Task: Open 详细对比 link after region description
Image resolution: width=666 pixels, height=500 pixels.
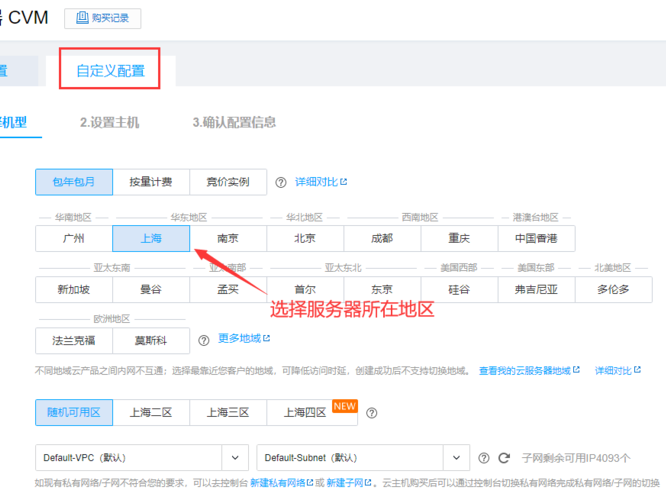Action: 618,371
